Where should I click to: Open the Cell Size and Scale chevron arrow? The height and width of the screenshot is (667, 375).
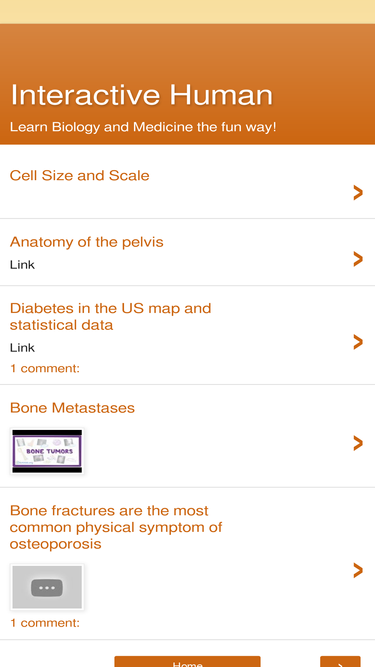coord(358,193)
